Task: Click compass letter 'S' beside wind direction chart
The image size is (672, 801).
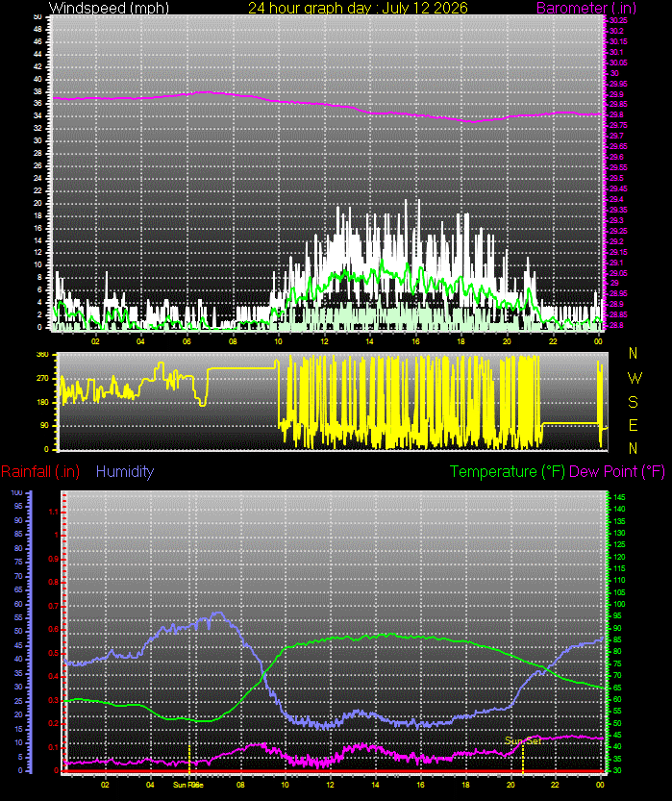Action: pos(634,402)
